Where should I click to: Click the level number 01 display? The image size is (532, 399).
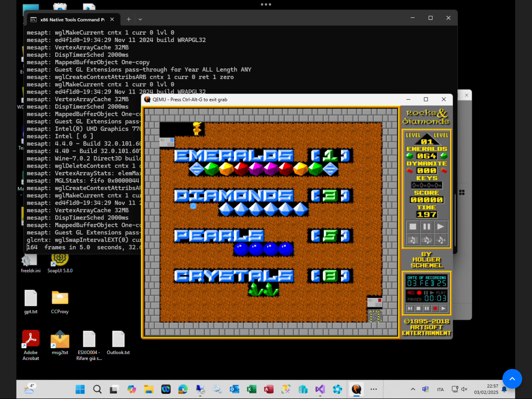(x=427, y=142)
